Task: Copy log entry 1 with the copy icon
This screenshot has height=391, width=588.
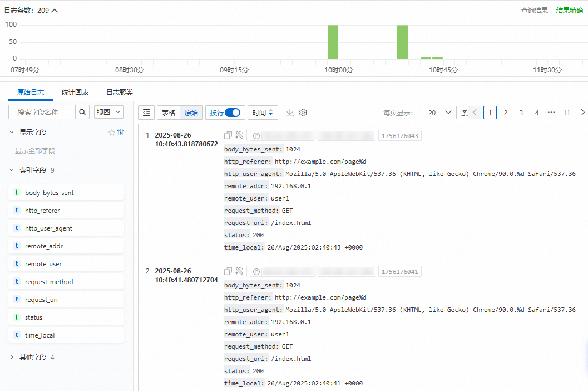Action: pos(228,135)
